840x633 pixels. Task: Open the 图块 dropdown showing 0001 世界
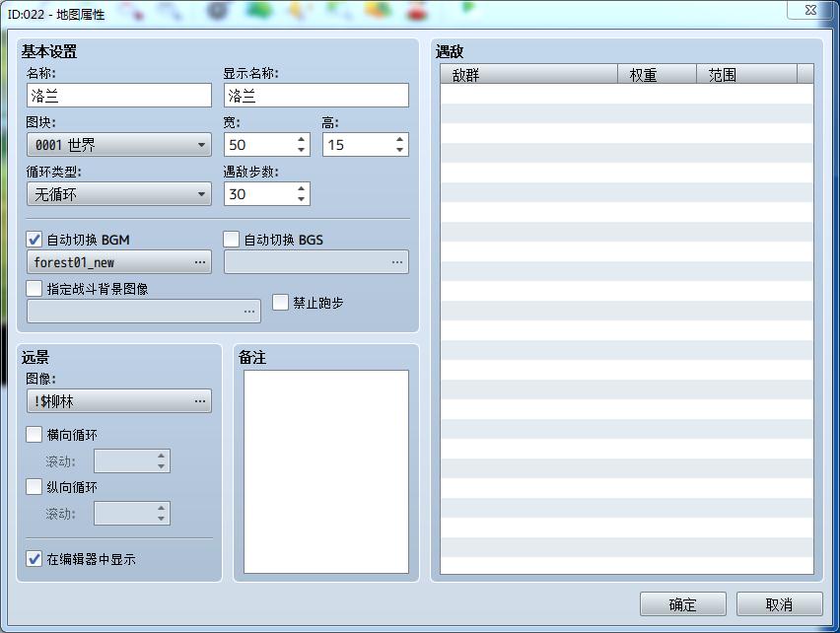(x=119, y=145)
